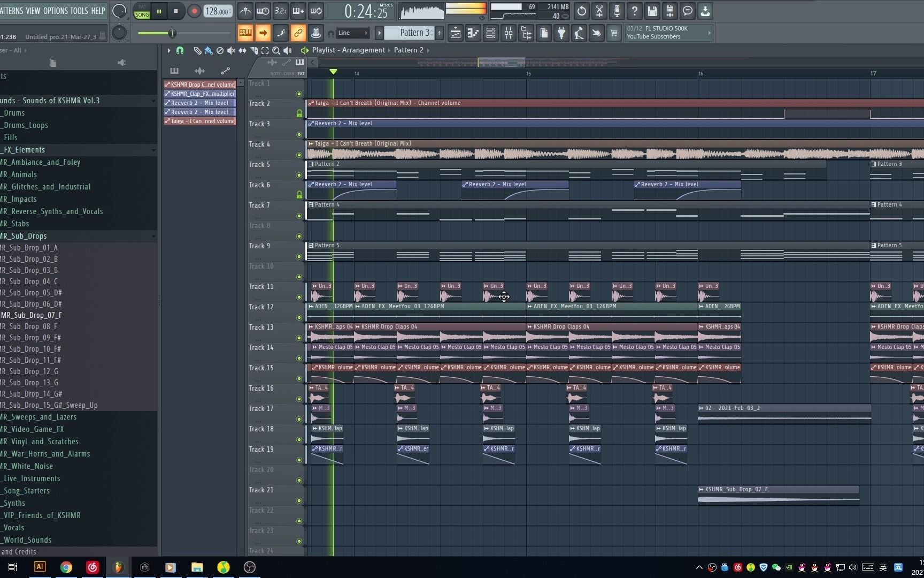Click the KSHMR_Sub_Drop_07_F clip on Track 21

(x=778, y=495)
